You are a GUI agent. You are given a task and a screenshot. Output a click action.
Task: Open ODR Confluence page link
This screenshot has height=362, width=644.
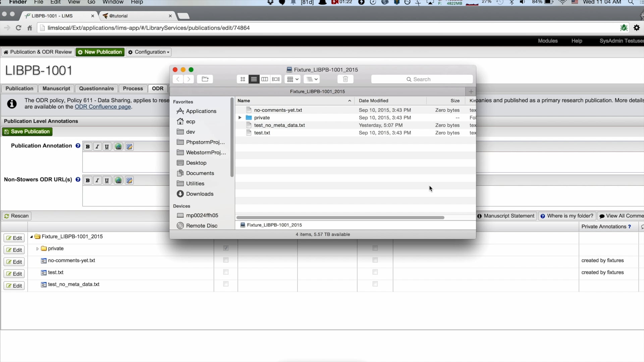[x=103, y=107]
